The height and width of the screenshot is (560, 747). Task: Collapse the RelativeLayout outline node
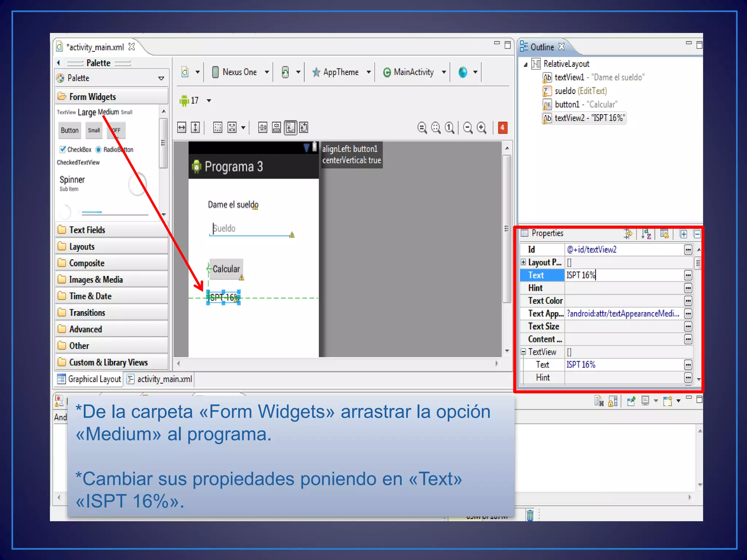526,65
